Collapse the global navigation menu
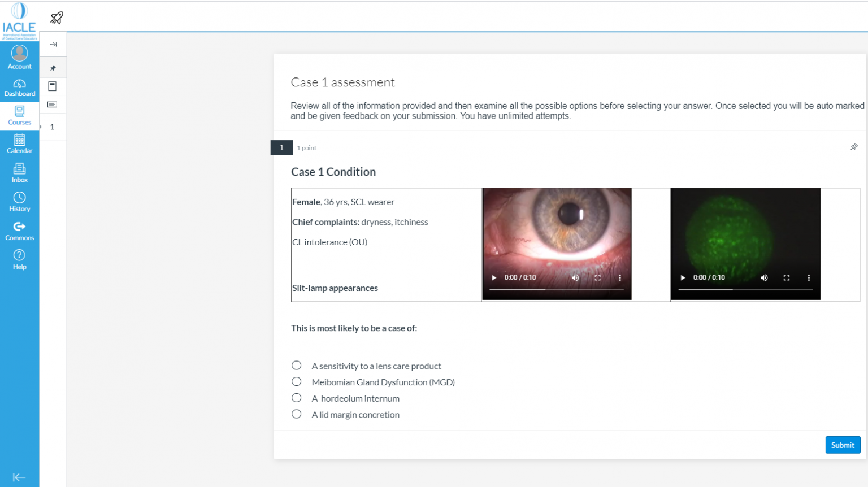The height and width of the screenshot is (487, 868). 19,477
